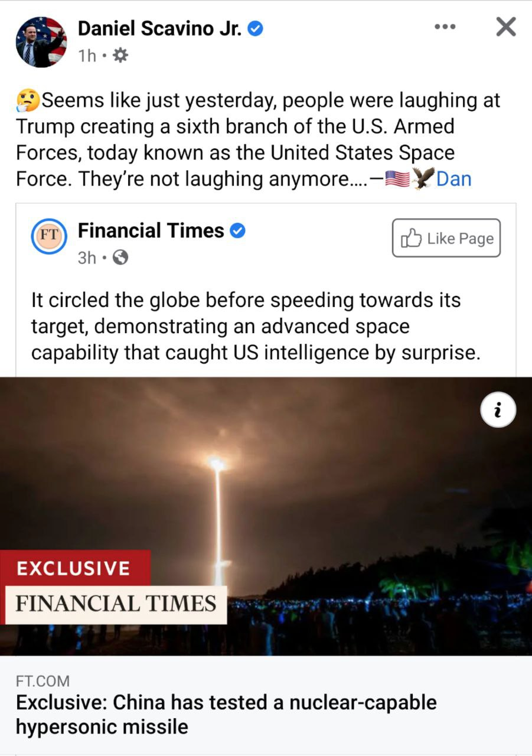This screenshot has width=532, height=756.
Task: Like the Financial Times page
Action: [446, 238]
